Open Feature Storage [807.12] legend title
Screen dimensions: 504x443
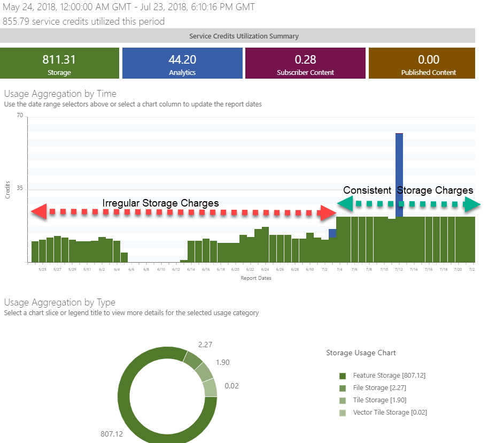(389, 376)
